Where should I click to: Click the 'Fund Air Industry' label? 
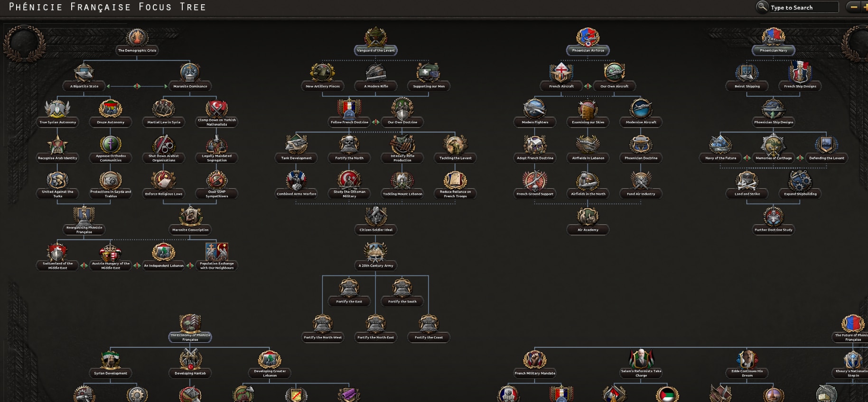[x=641, y=194]
